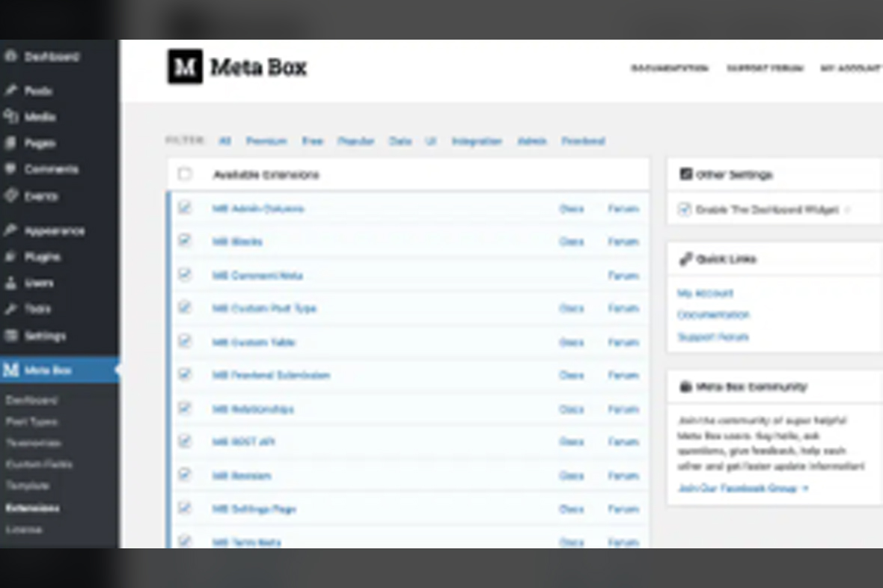Open Media via its sidebar icon
The image size is (883, 588).
point(10,117)
